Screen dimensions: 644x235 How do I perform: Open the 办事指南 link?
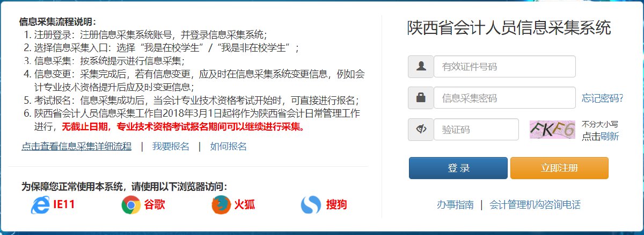coord(455,204)
